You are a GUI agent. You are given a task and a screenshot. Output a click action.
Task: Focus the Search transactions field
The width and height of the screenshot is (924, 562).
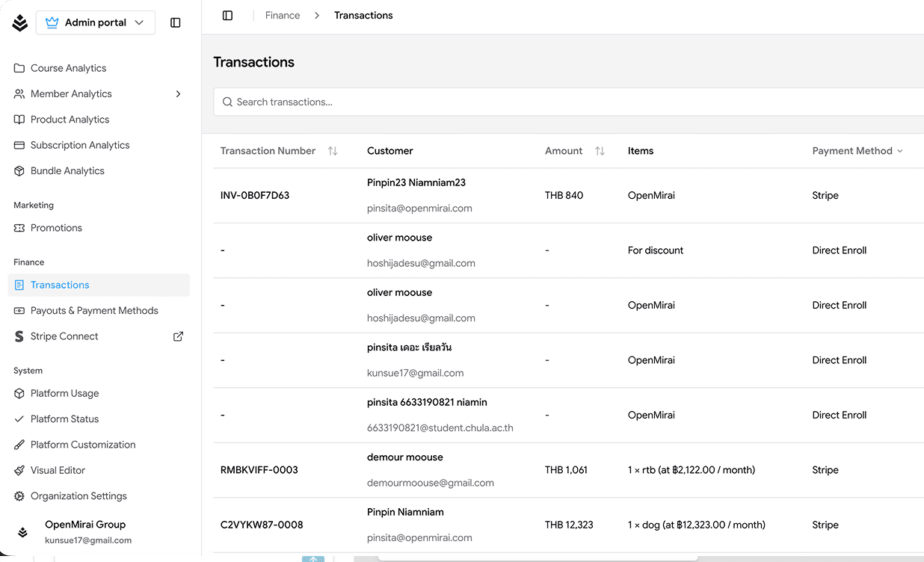point(568,102)
